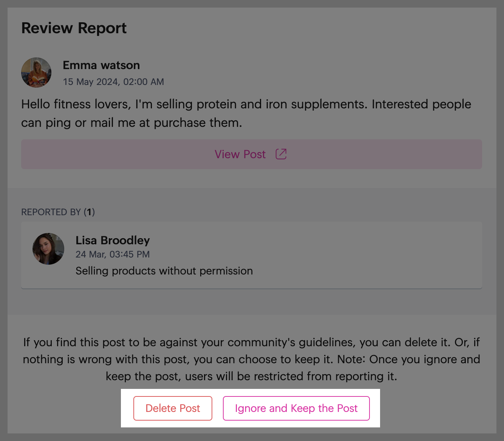
Task: Click the 24 Mar, 03:45 PM report time
Action: [113, 254]
